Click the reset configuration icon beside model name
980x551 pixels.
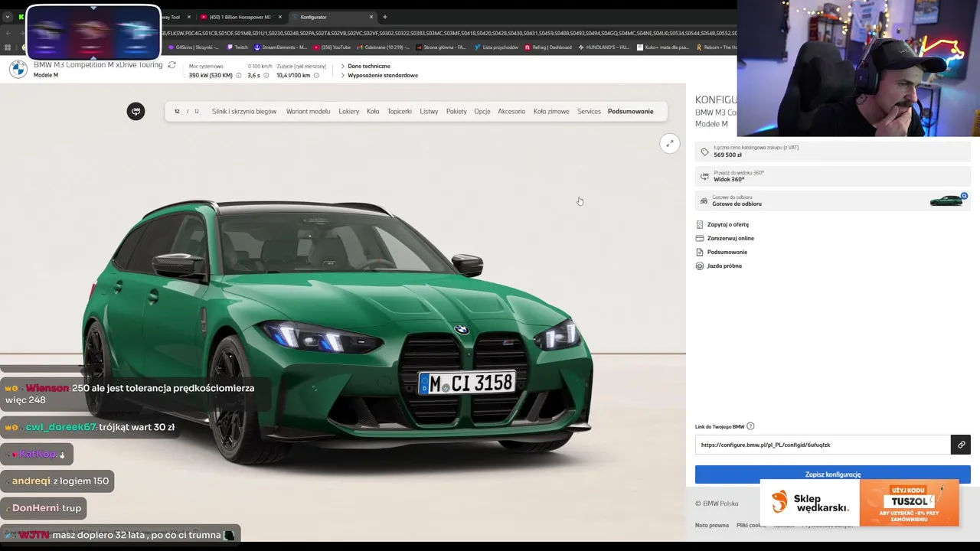point(171,65)
